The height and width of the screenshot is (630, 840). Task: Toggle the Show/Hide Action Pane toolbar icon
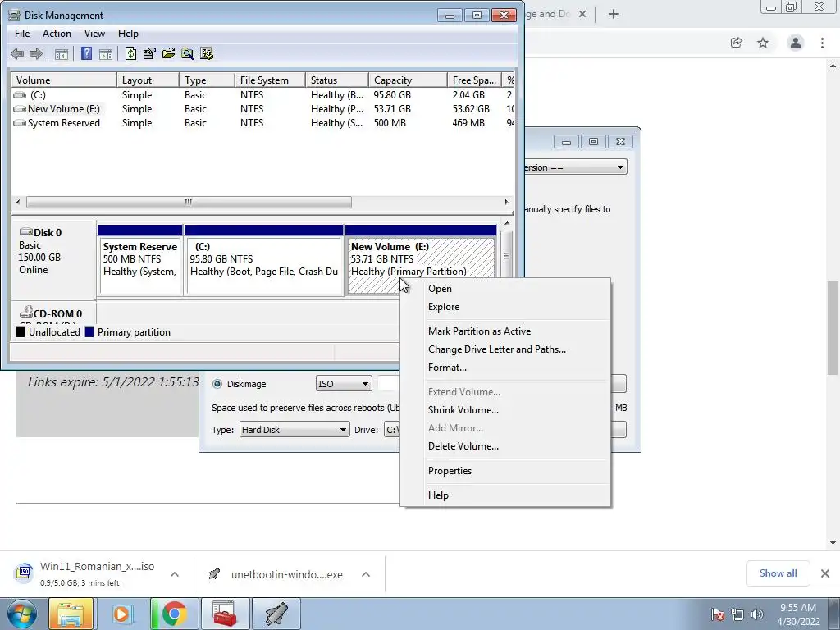106,53
